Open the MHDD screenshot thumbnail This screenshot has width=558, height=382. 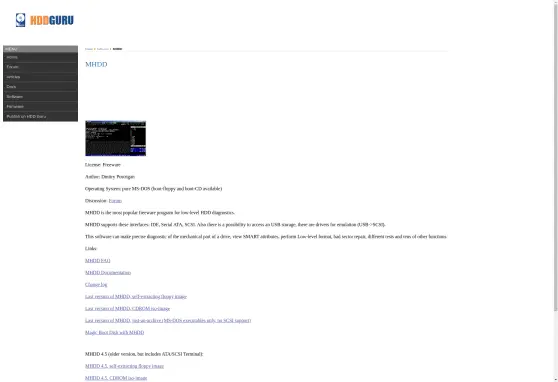click(116, 138)
